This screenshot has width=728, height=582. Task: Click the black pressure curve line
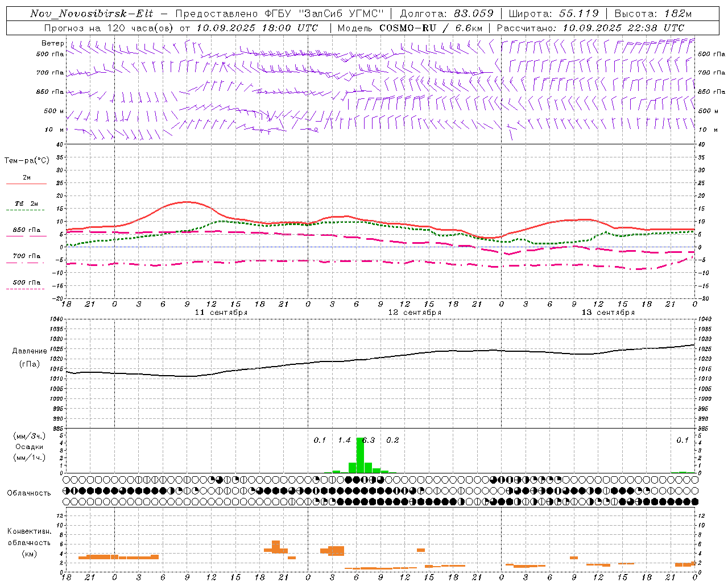[x=380, y=358]
